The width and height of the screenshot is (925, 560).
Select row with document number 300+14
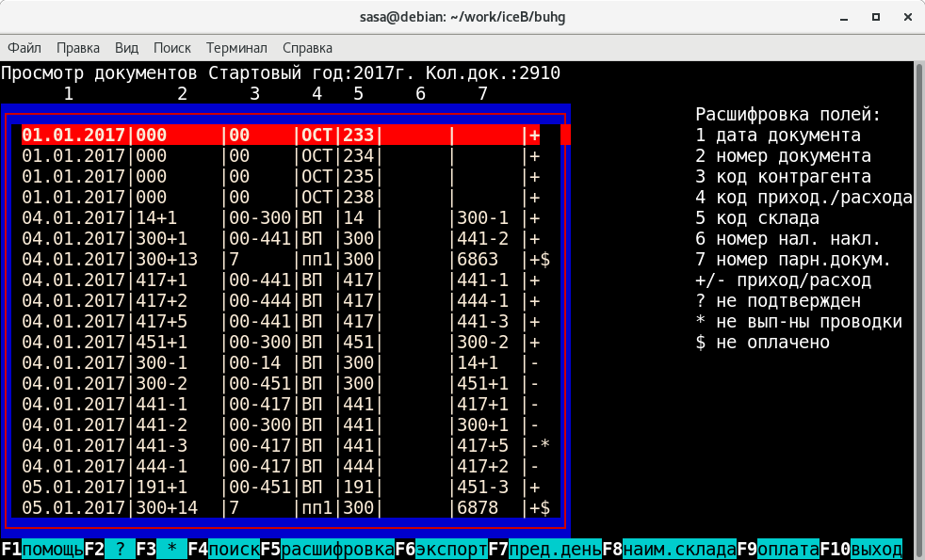click(286, 507)
